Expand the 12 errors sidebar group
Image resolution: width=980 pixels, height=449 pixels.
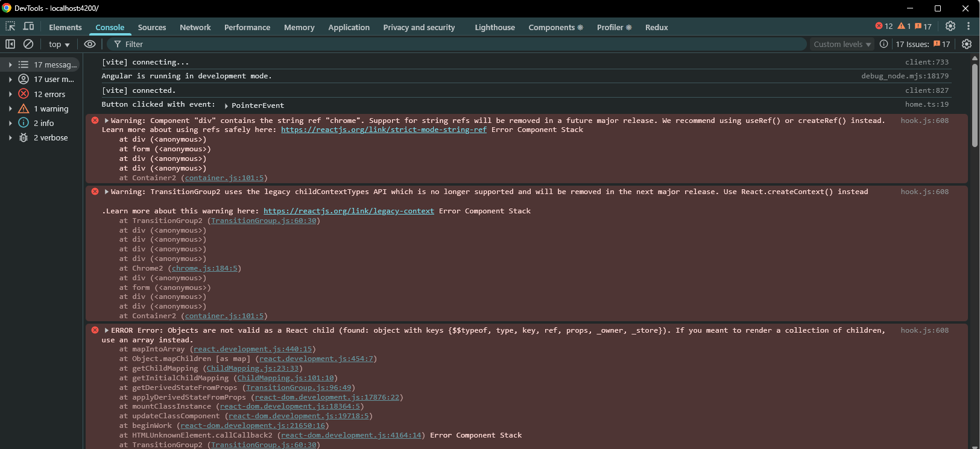10,94
